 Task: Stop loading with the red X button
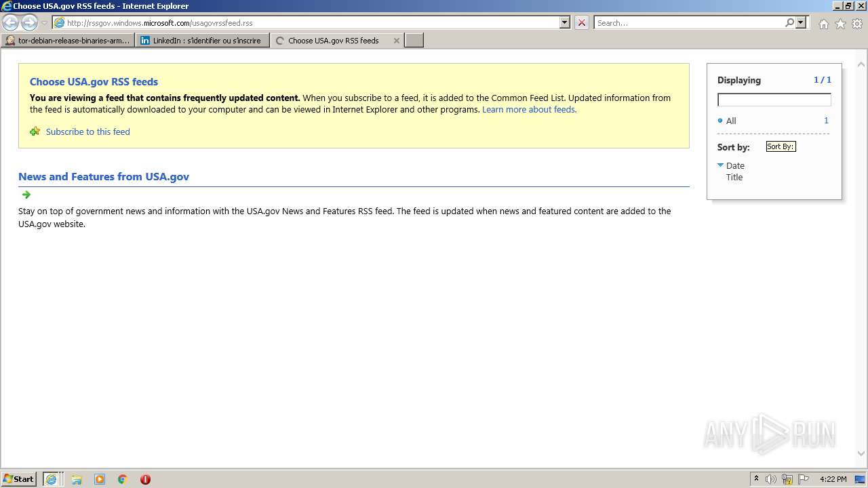tap(582, 22)
